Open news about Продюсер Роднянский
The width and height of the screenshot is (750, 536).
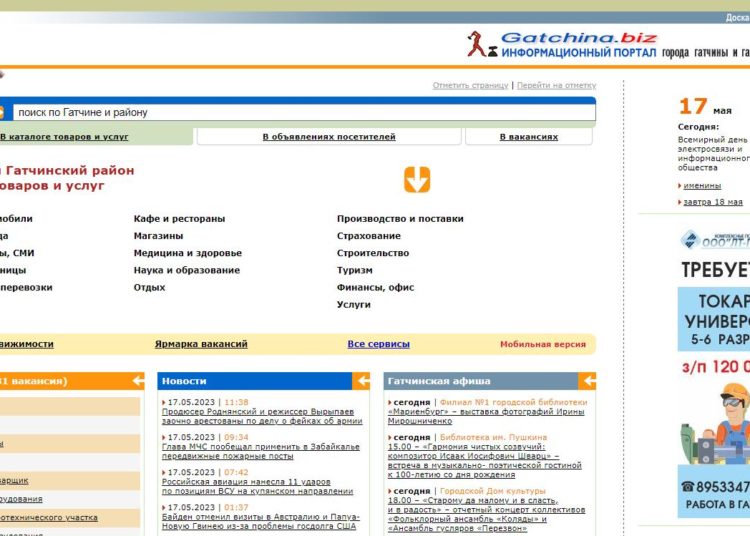point(262,416)
